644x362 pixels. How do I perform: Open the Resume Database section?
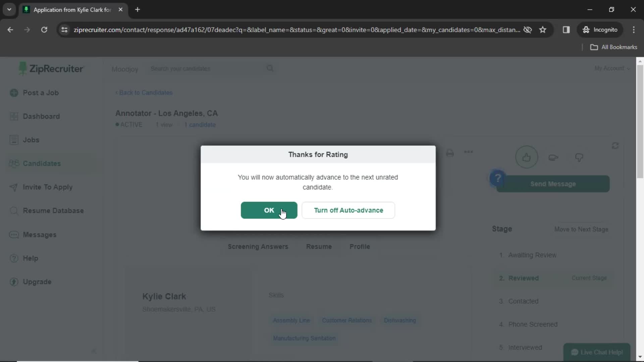(x=53, y=210)
